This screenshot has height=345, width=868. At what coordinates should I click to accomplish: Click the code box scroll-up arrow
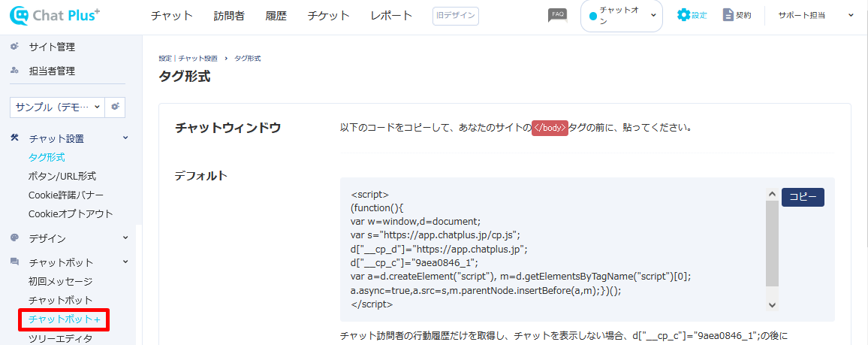pyautogui.click(x=772, y=195)
